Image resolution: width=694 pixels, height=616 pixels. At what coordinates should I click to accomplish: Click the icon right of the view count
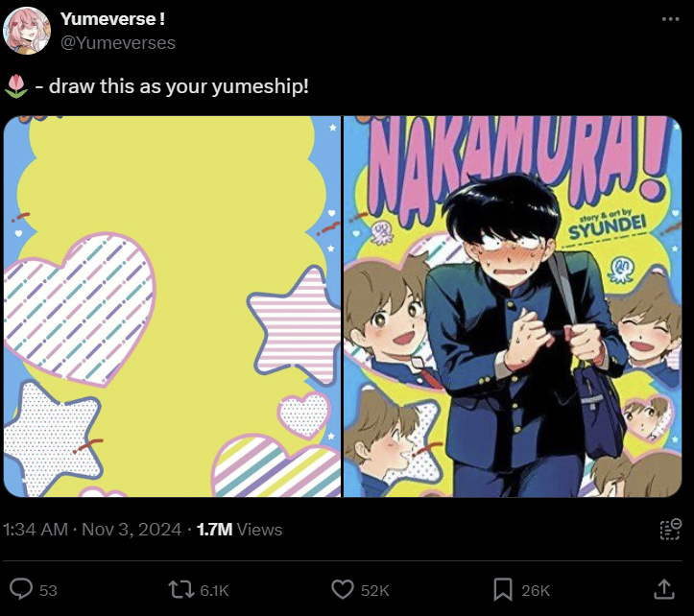tap(670, 529)
